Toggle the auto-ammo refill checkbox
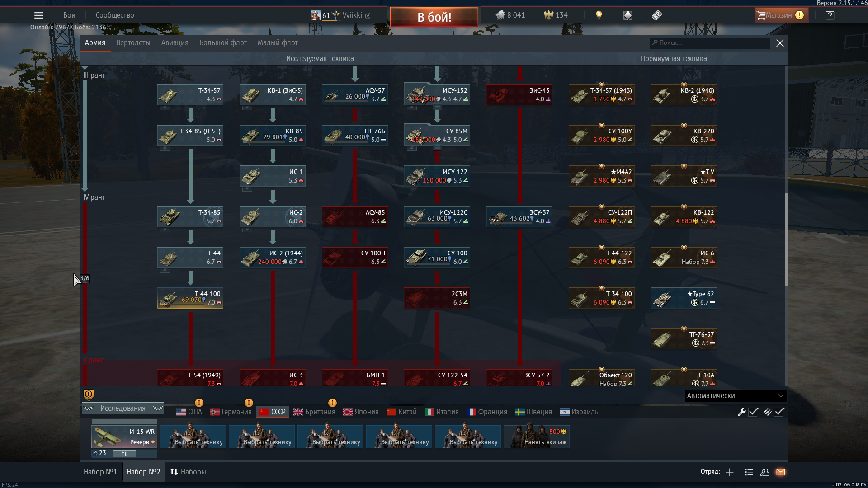 pos(779,412)
